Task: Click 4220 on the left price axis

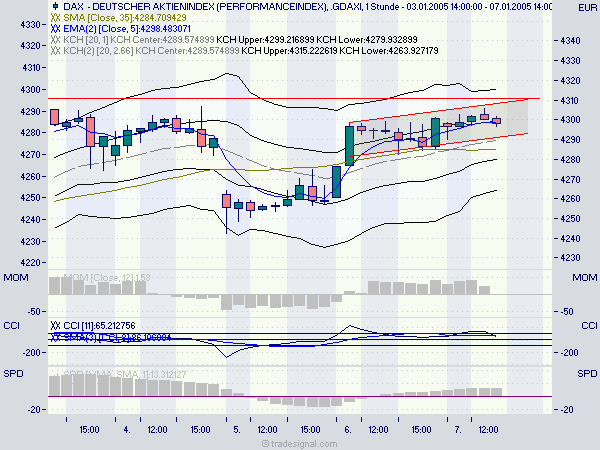Action: (30, 263)
